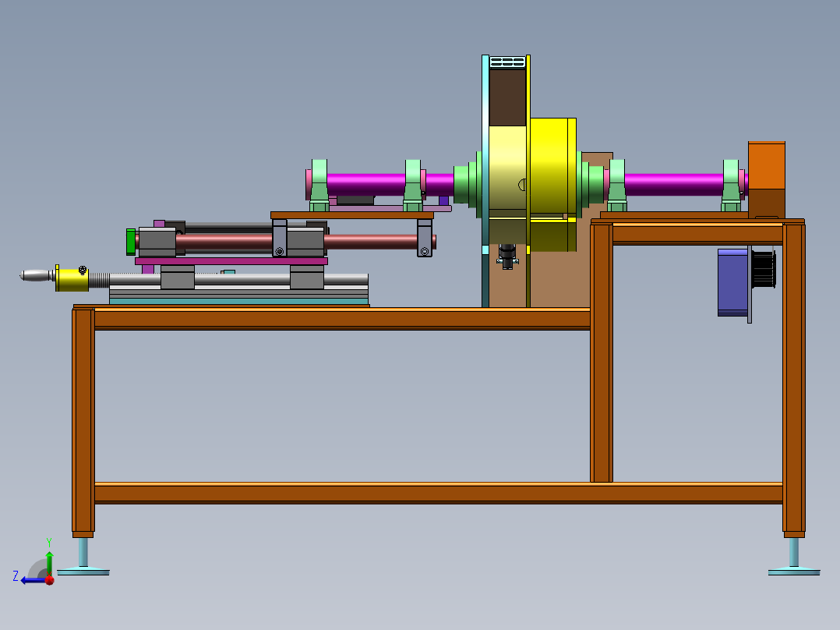Select the brown plate under left shaft bearings

coord(352,215)
